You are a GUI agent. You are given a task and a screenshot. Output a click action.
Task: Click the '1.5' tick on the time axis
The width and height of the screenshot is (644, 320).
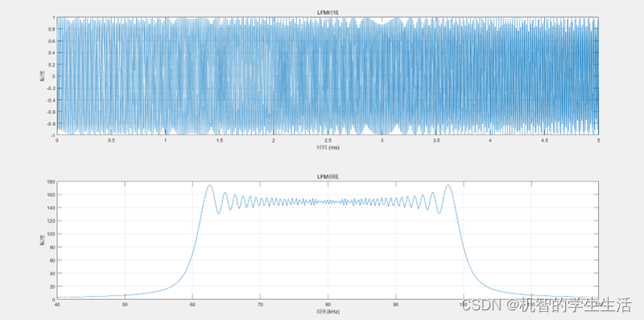(x=219, y=141)
